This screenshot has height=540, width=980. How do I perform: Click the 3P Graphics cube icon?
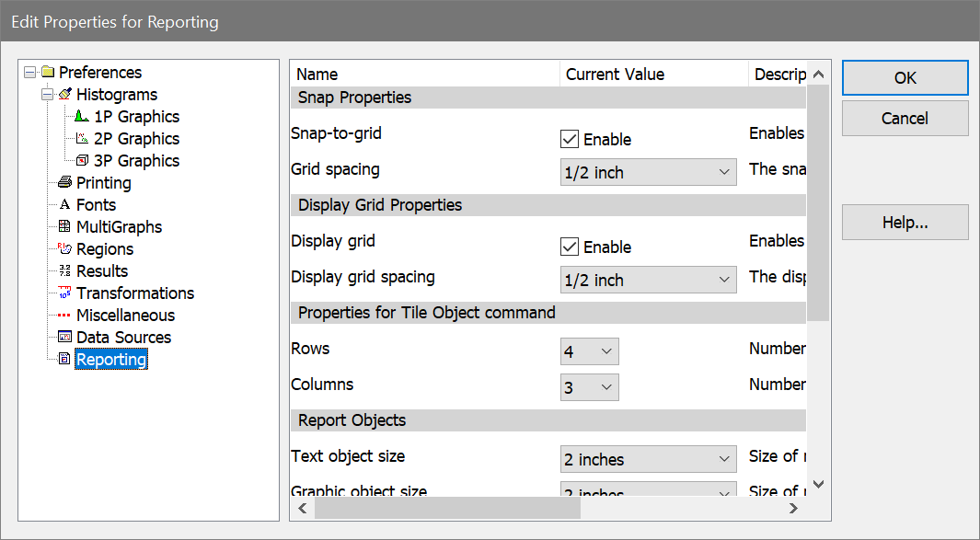tap(82, 161)
